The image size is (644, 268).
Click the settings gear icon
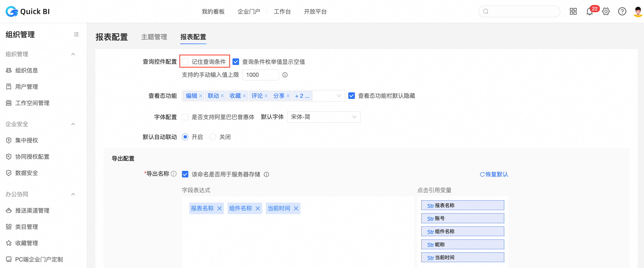(606, 12)
